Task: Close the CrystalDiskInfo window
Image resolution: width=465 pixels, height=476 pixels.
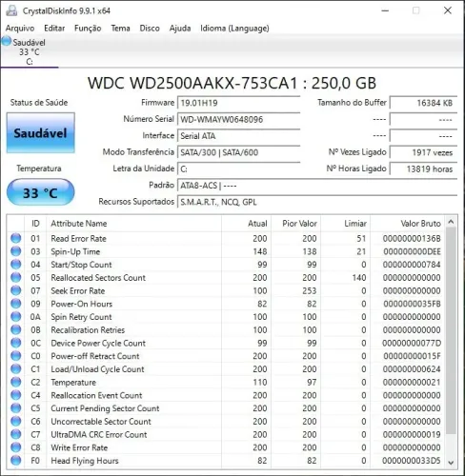Action: click(448, 10)
